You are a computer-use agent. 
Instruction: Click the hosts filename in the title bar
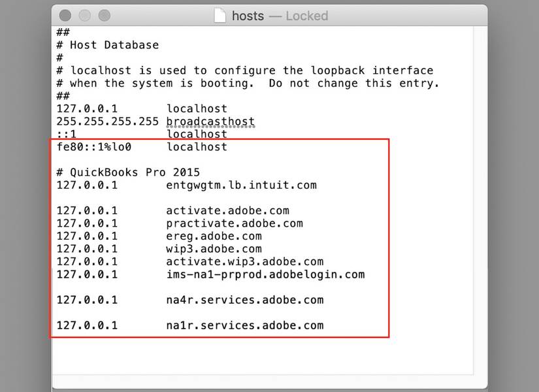pos(250,16)
